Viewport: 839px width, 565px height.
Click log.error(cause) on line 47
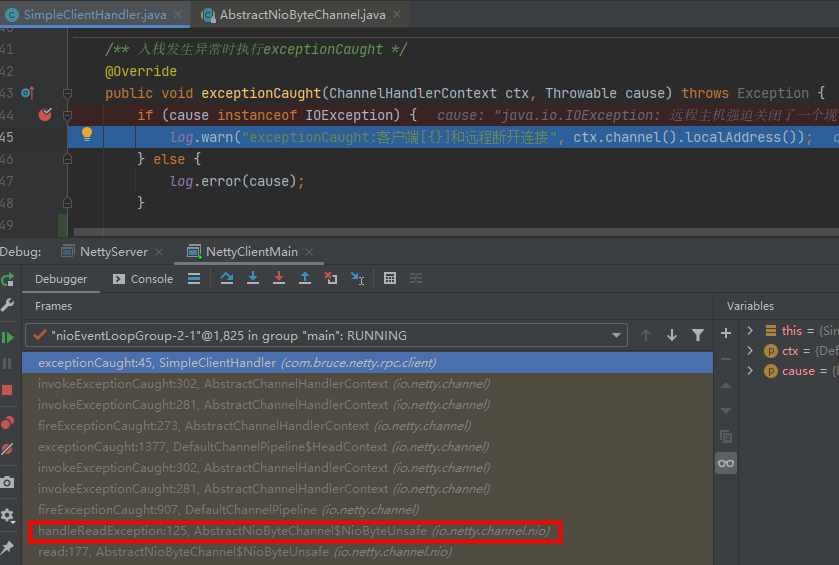237,181
